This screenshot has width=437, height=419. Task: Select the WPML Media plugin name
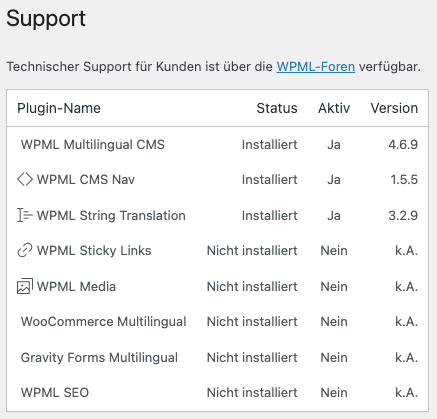click(76, 287)
